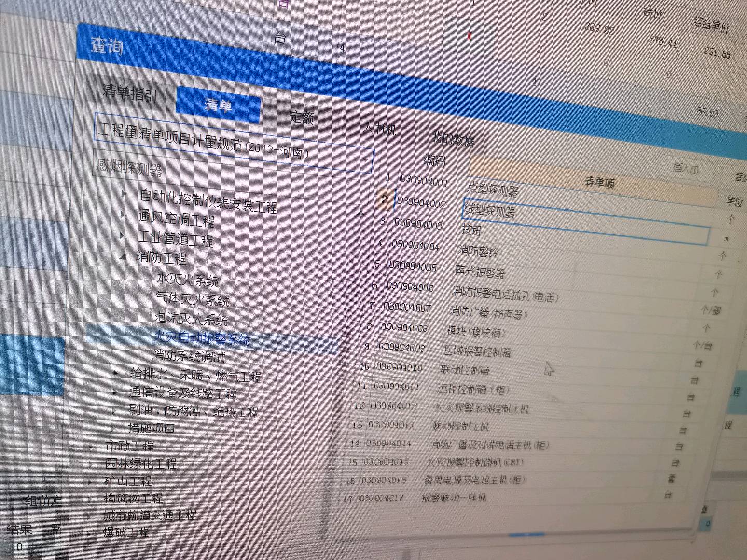Switch to 我的数据 tab
The width and height of the screenshot is (747, 560).
pos(452,138)
